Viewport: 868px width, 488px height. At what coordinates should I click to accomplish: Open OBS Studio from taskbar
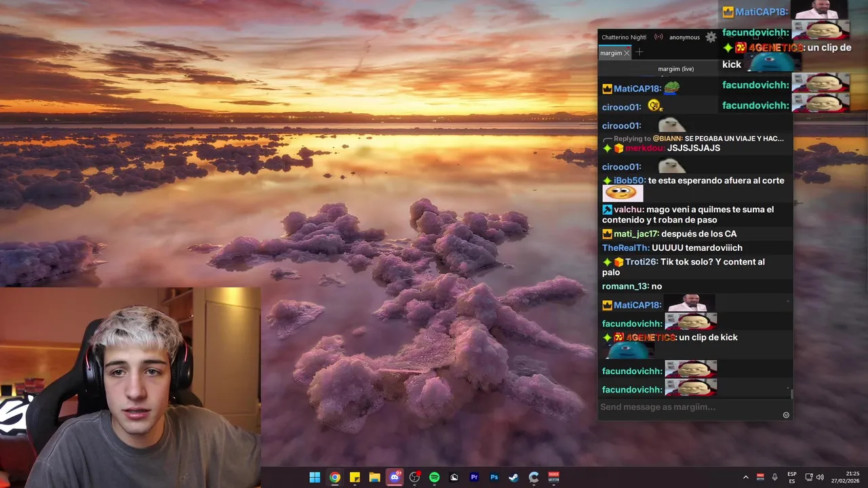(414, 477)
